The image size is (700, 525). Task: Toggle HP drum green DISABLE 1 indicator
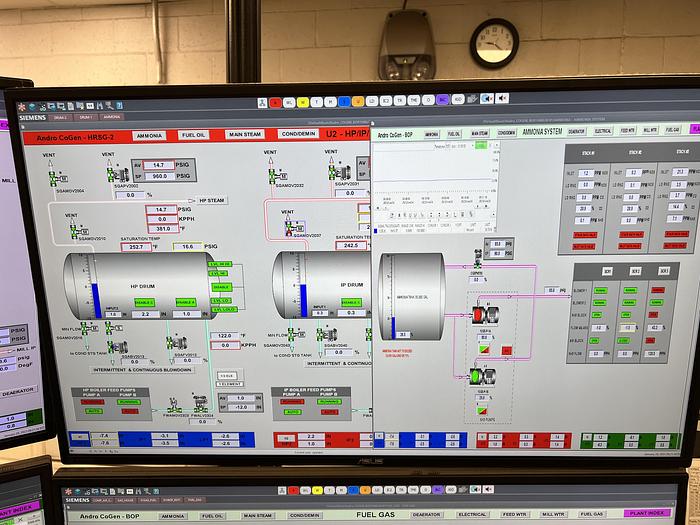[145, 302]
